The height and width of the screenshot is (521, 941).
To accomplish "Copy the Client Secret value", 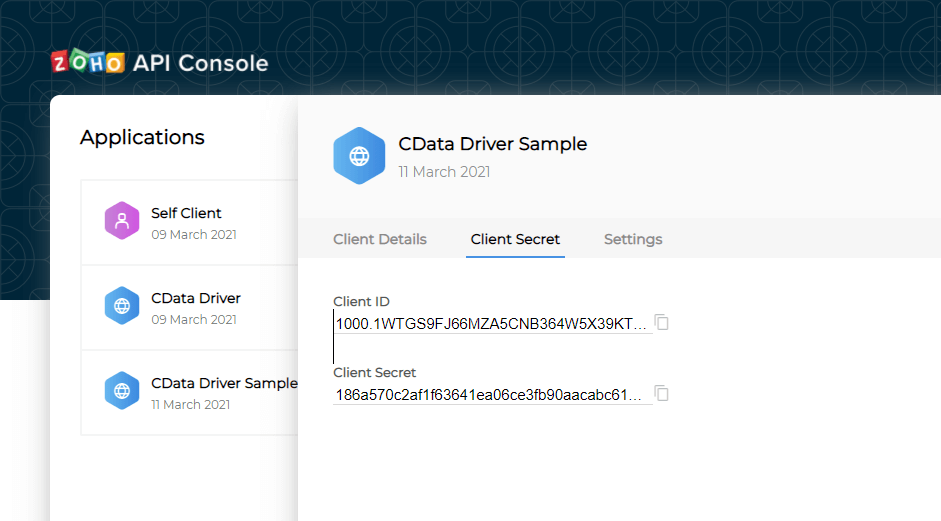I will point(661,394).
